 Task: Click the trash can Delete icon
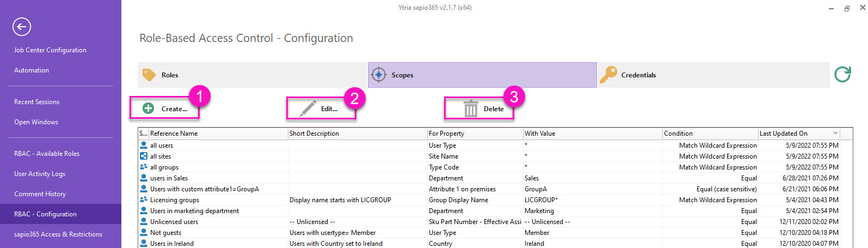[x=470, y=108]
